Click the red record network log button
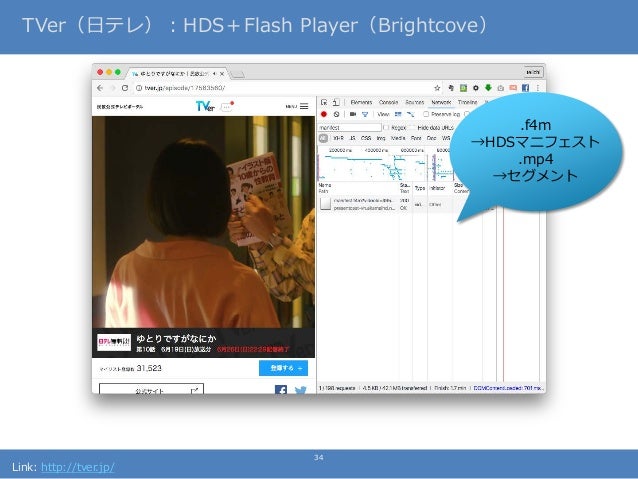This screenshot has height=479, width=638. pyautogui.click(x=324, y=114)
